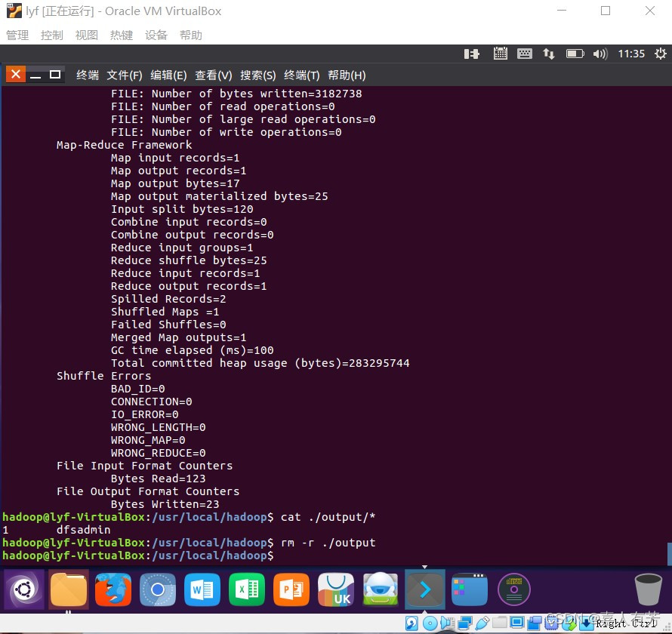The height and width of the screenshot is (634, 672).
Task: Open terminal 编辑(E) menu
Action: [168, 75]
